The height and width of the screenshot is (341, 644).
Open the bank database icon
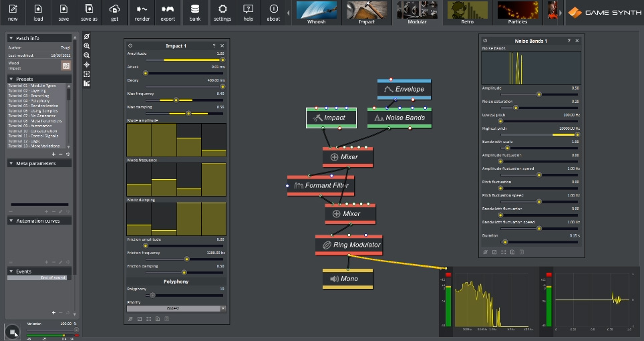pos(195,12)
